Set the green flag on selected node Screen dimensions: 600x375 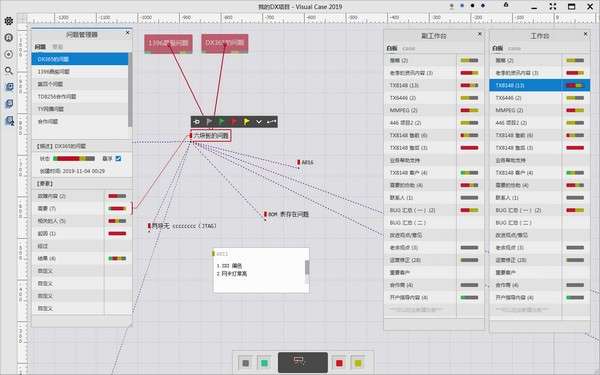pos(222,122)
